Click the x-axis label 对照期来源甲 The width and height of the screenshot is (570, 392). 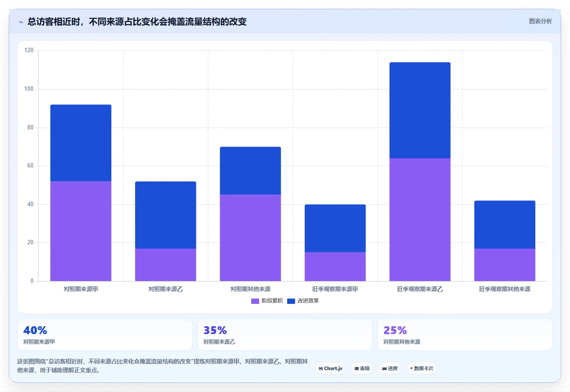81,289
